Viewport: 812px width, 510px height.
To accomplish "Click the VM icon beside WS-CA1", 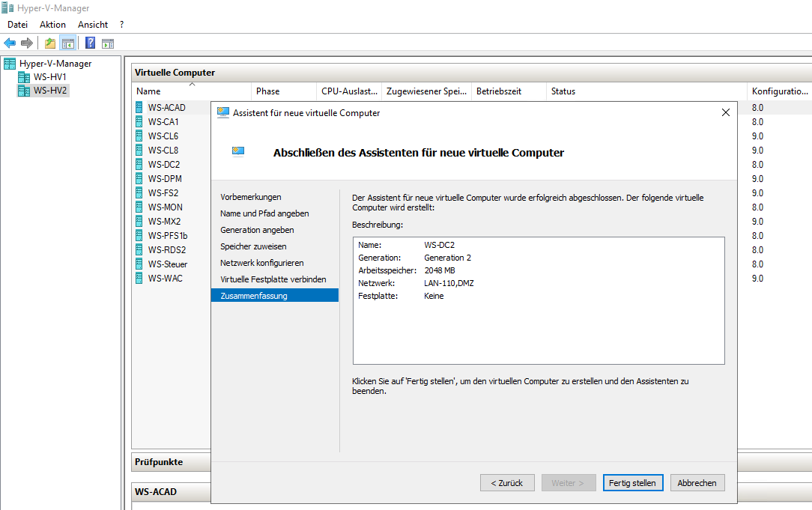I will click(x=139, y=121).
